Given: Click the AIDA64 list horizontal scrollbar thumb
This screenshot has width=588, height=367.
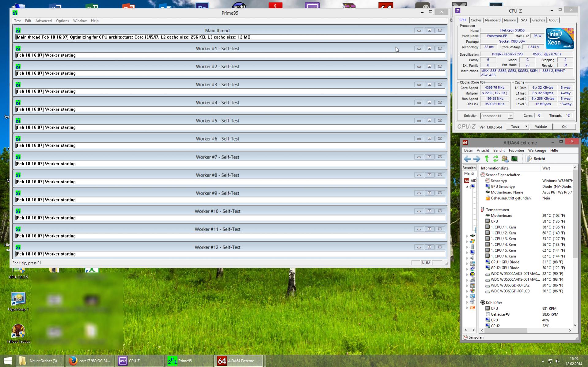Looking at the screenshot, I should coord(506,331).
